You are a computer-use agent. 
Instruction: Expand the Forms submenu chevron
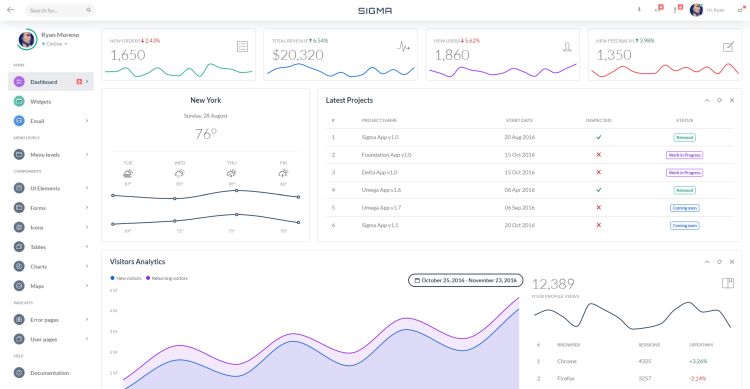[x=87, y=208]
